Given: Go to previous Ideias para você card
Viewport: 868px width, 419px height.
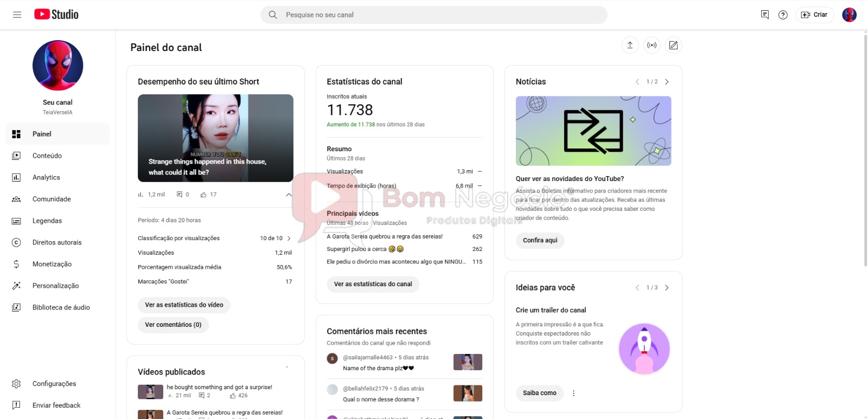Looking at the screenshot, I should click(637, 288).
